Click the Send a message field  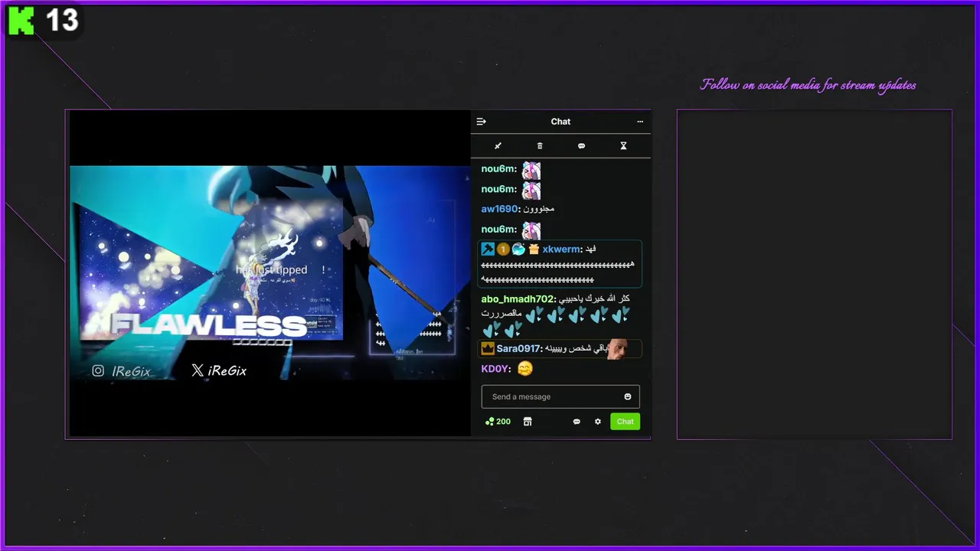point(560,396)
